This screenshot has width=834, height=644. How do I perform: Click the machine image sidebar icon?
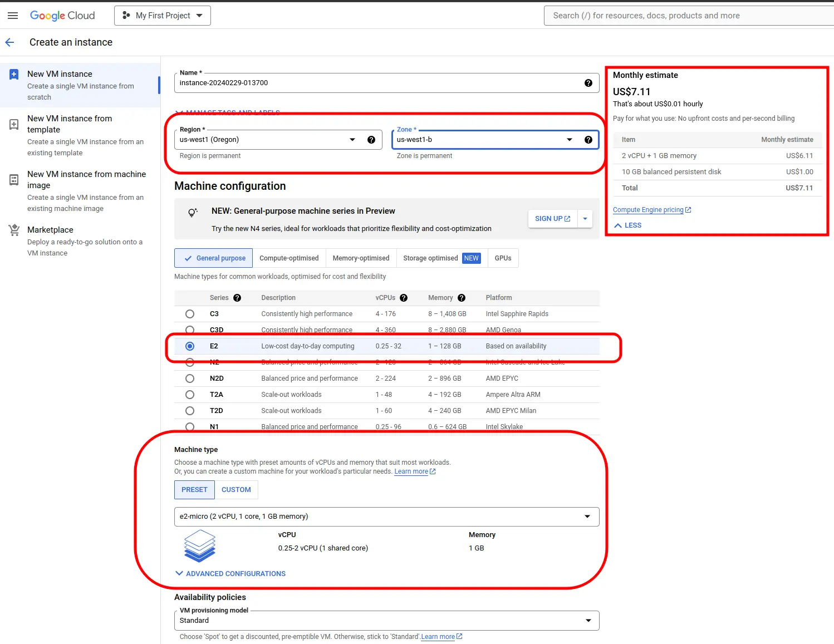14,180
